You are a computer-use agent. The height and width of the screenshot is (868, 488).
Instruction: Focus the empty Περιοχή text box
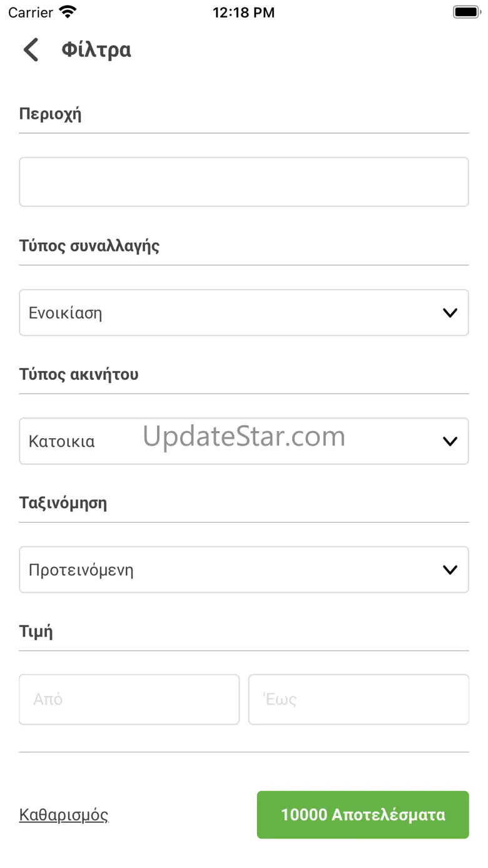pos(244,181)
